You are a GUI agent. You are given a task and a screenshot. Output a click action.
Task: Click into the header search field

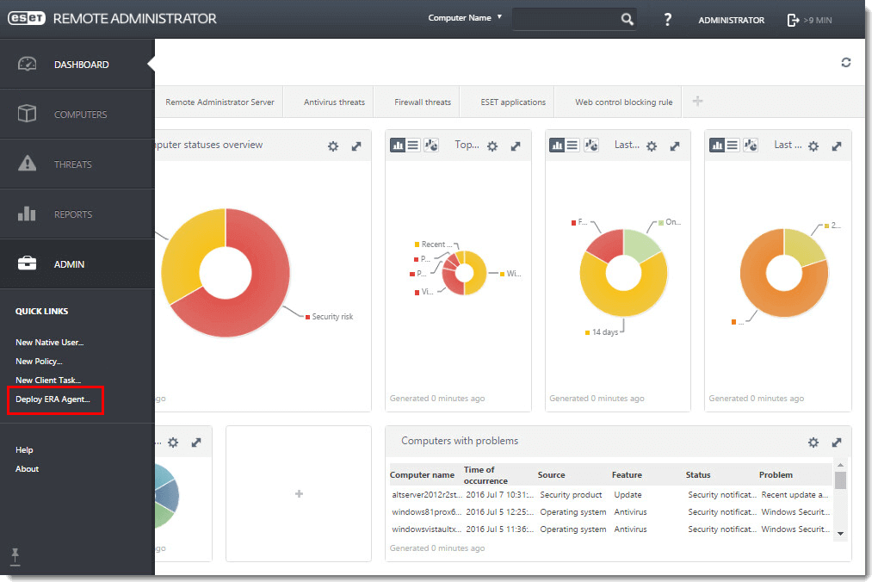566,19
